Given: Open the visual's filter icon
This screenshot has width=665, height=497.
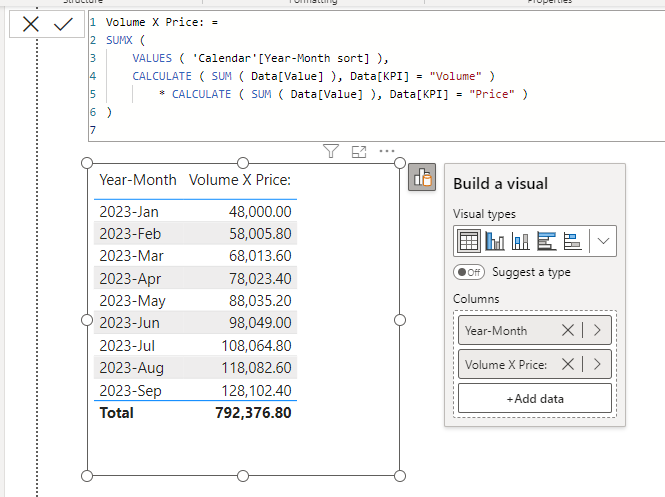Looking at the screenshot, I should (x=331, y=151).
